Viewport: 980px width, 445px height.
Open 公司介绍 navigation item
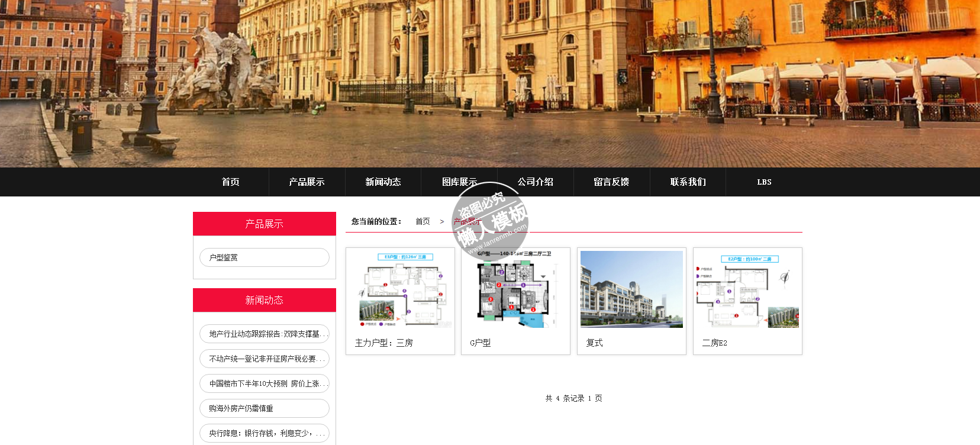click(x=536, y=182)
